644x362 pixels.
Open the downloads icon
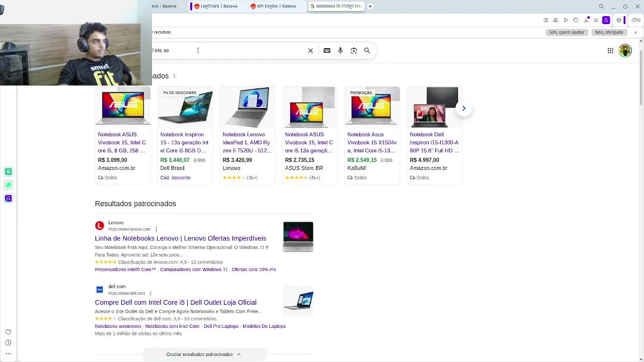click(586, 20)
